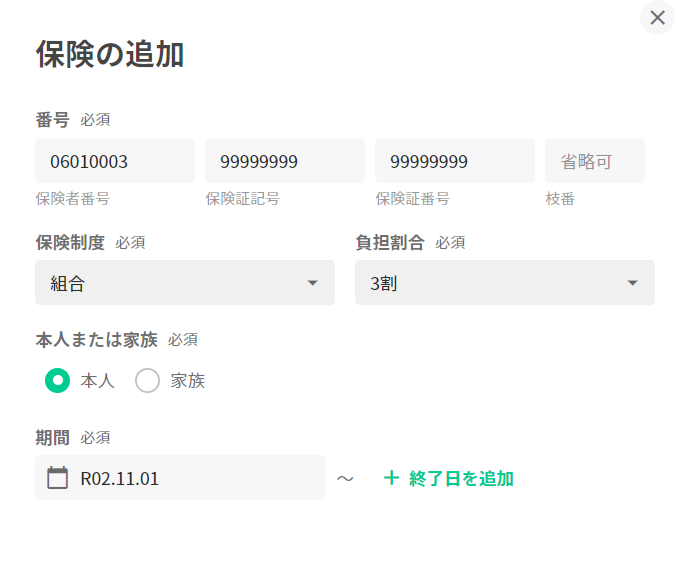
Task: Click the 終了日を追加 link
Action: [x=461, y=478]
